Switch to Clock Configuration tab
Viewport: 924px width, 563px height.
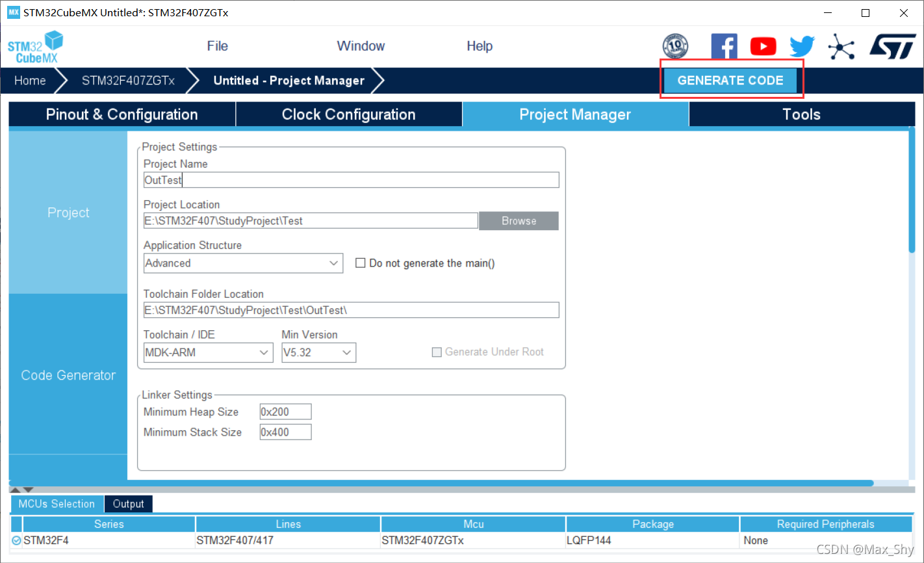coord(349,114)
